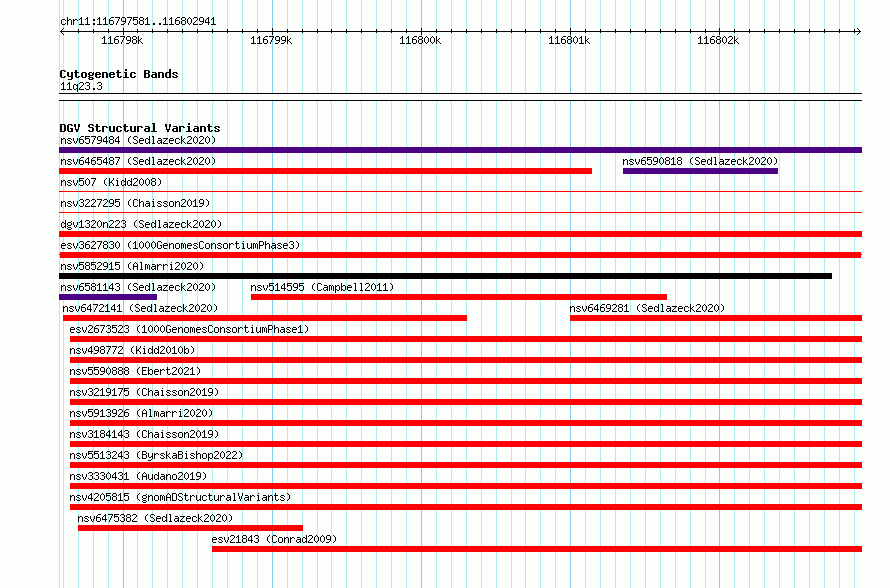Open nsv5913926 (Almarri2020) variant label
The image size is (890, 588).
(x=141, y=413)
